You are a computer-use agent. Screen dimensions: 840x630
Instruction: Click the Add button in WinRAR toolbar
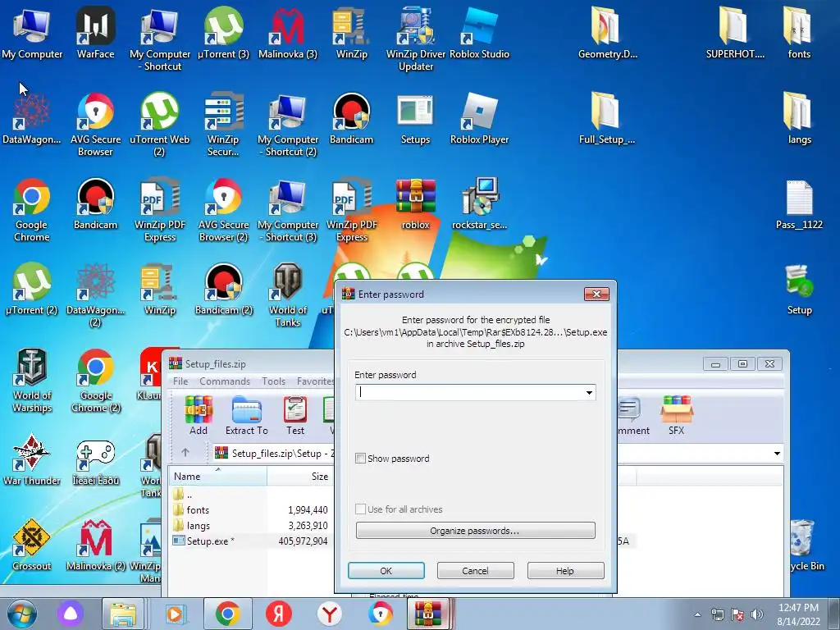tap(199, 415)
